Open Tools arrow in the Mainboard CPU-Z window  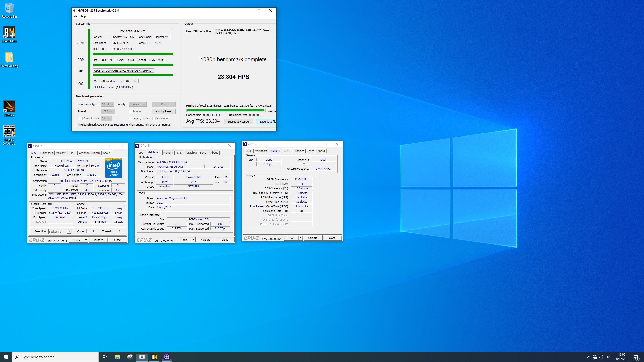[x=193, y=240]
